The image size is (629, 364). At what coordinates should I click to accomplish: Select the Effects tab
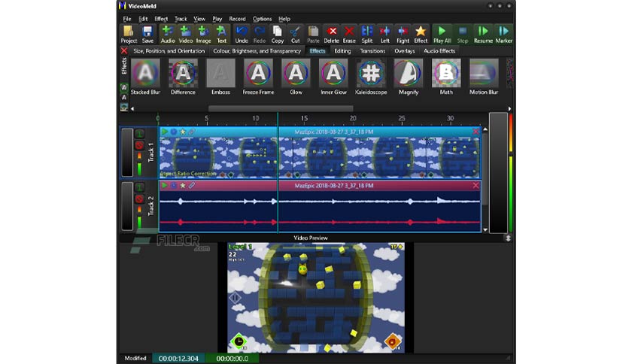click(x=318, y=51)
